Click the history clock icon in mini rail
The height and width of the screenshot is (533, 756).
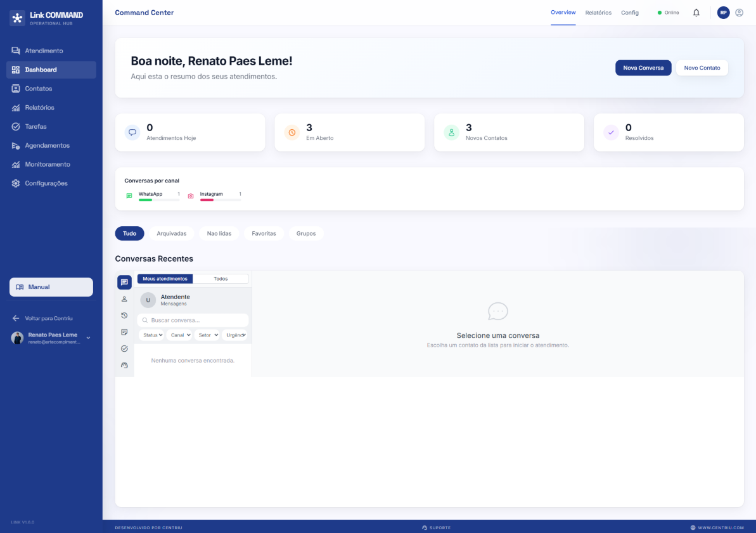124,316
